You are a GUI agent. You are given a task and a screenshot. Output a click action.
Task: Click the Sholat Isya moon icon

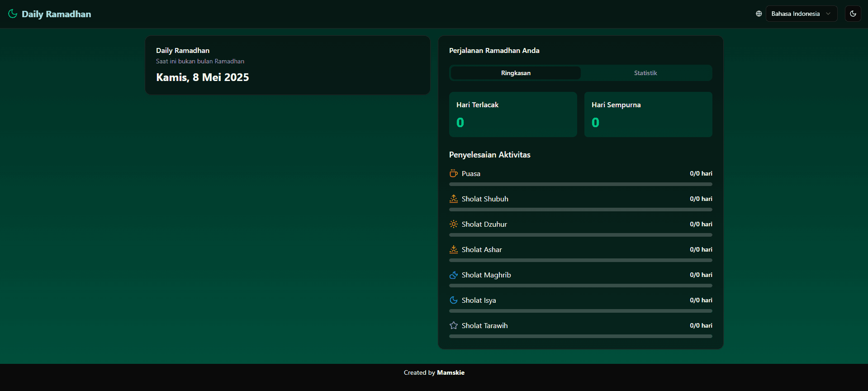453,300
